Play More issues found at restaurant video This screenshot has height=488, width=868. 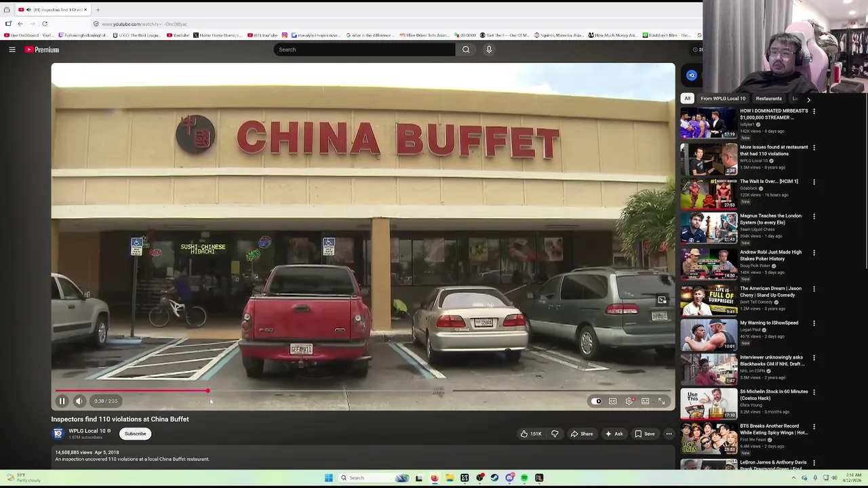[709, 159]
